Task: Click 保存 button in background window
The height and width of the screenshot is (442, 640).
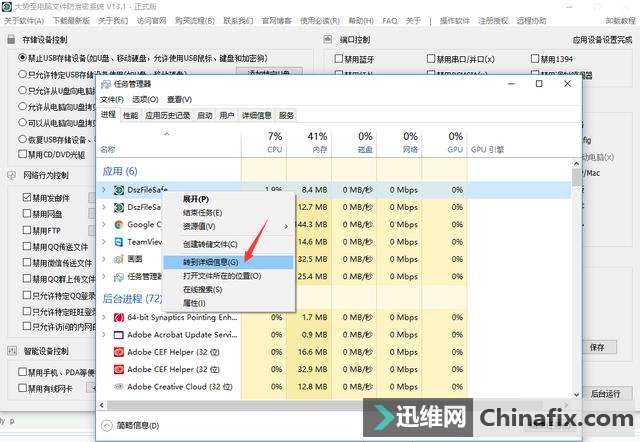Action: click(597, 347)
